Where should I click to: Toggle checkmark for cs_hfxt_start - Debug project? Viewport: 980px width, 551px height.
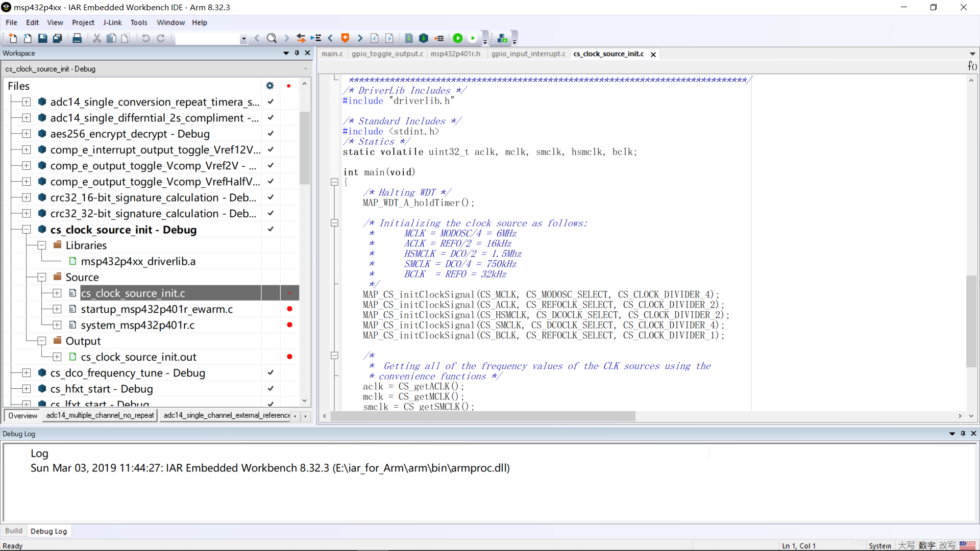click(271, 388)
